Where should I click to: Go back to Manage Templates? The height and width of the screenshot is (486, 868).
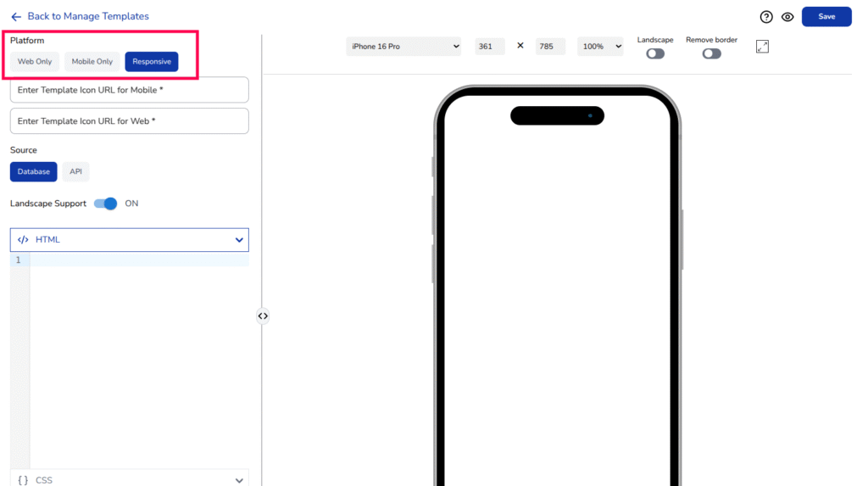(x=88, y=16)
